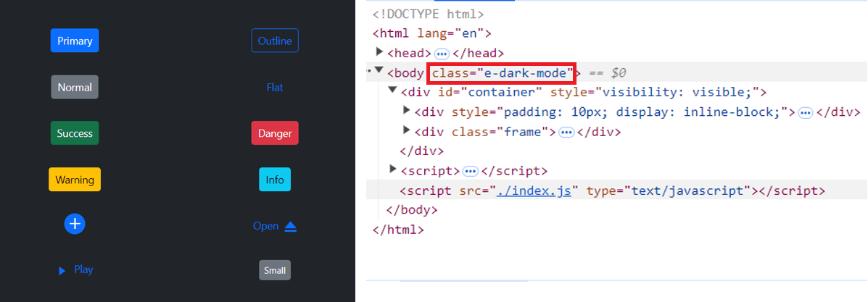Click ellipsis badge in script element
Image resolution: width=868 pixels, height=302 pixels.
point(471,172)
